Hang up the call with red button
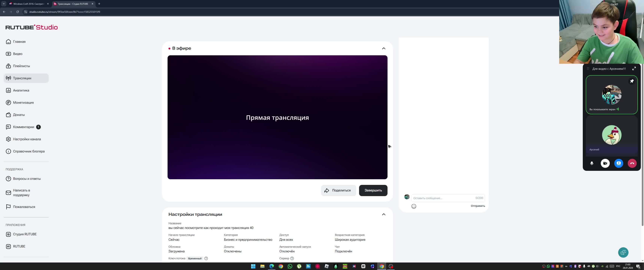Image resolution: width=644 pixels, height=270 pixels. coord(632,163)
